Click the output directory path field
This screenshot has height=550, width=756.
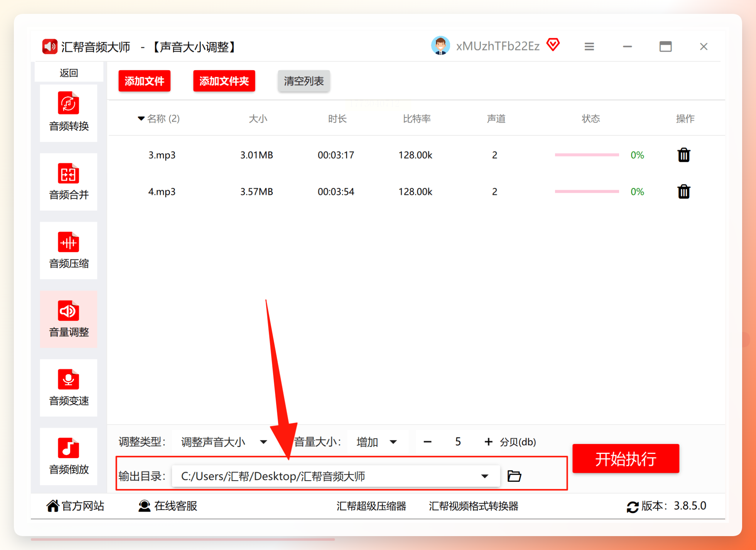pyautogui.click(x=336, y=476)
